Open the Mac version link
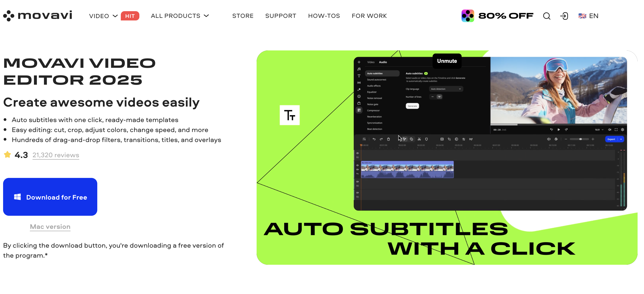The width and height of the screenshot is (644, 294). 50,227
